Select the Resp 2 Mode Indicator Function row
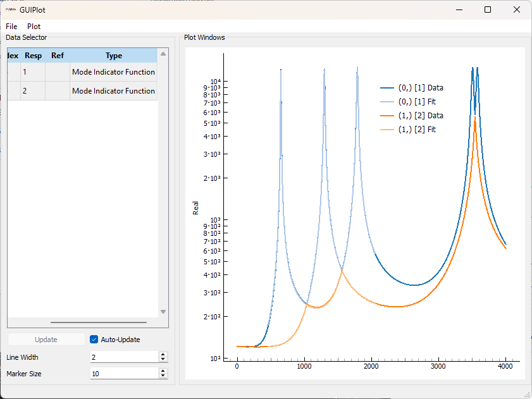532x399 pixels. (113, 91)
